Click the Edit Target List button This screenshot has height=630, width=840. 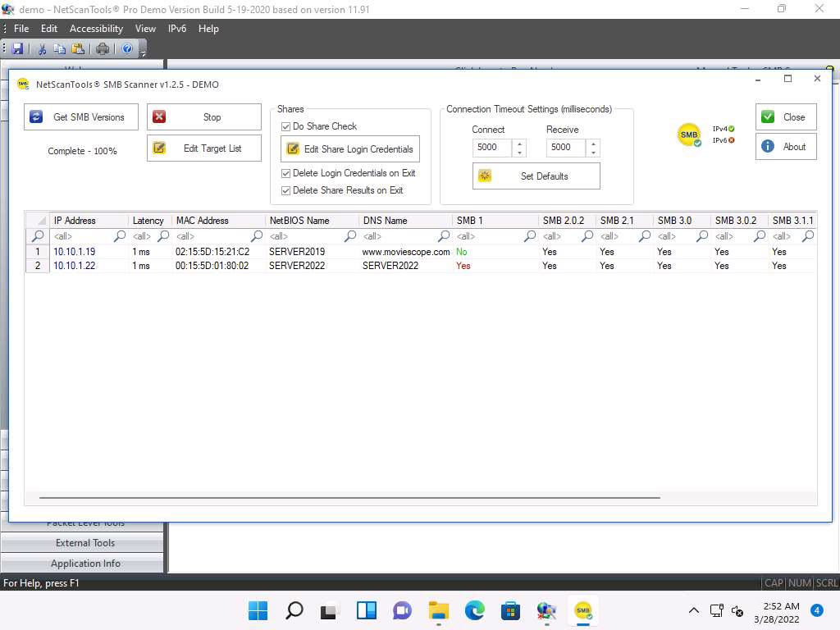point(204,148)
